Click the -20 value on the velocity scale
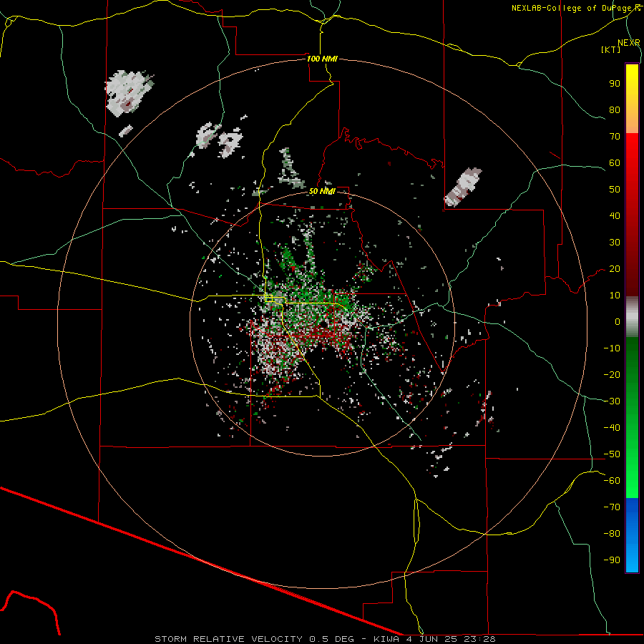Screen dimensions: 644x644 click(x=612, y=375)
